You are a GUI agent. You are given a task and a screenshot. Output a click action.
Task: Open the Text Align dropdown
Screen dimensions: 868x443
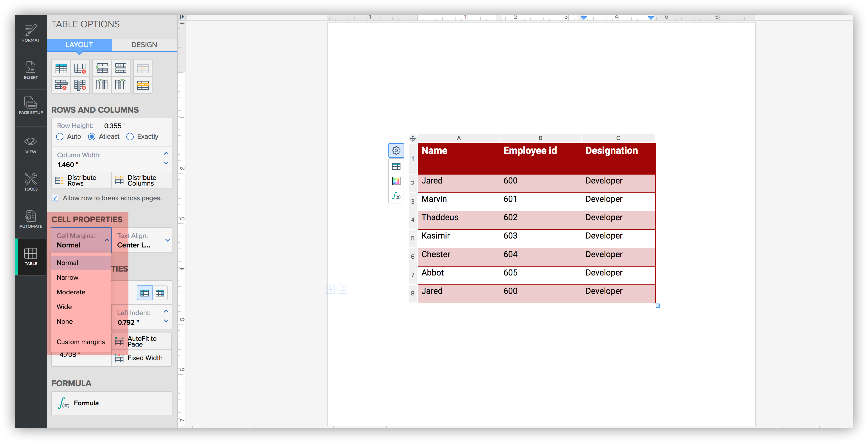[142, 240]
